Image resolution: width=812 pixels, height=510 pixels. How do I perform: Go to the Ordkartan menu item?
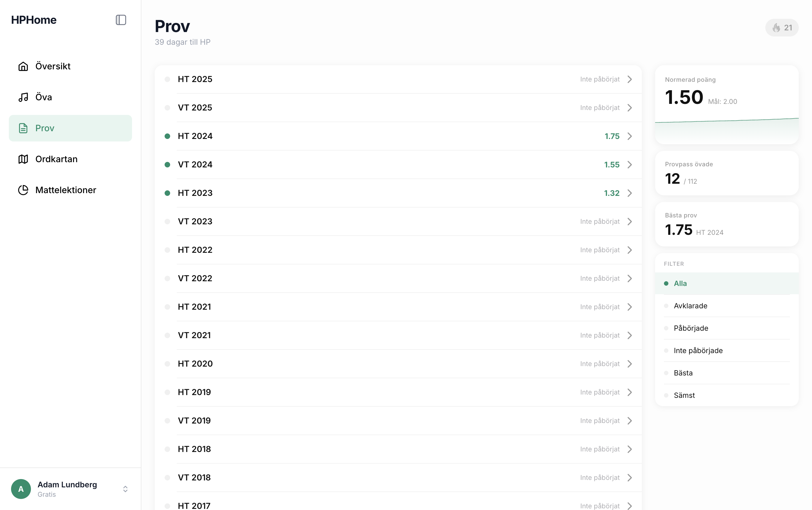coord(56,159)
